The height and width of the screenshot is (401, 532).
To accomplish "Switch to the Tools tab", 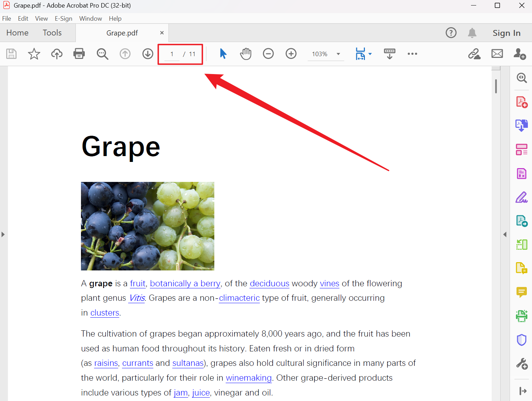I will click(x=52, y=33).
